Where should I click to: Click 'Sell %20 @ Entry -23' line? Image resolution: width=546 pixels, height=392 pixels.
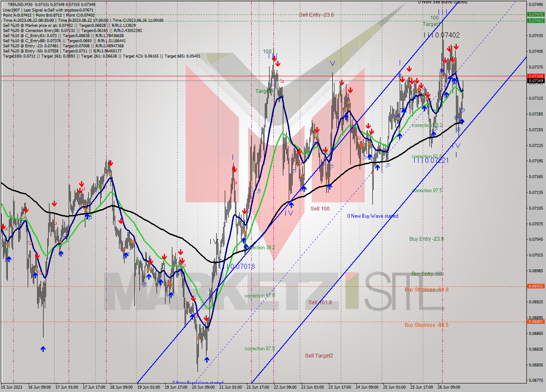coord(63,46)
